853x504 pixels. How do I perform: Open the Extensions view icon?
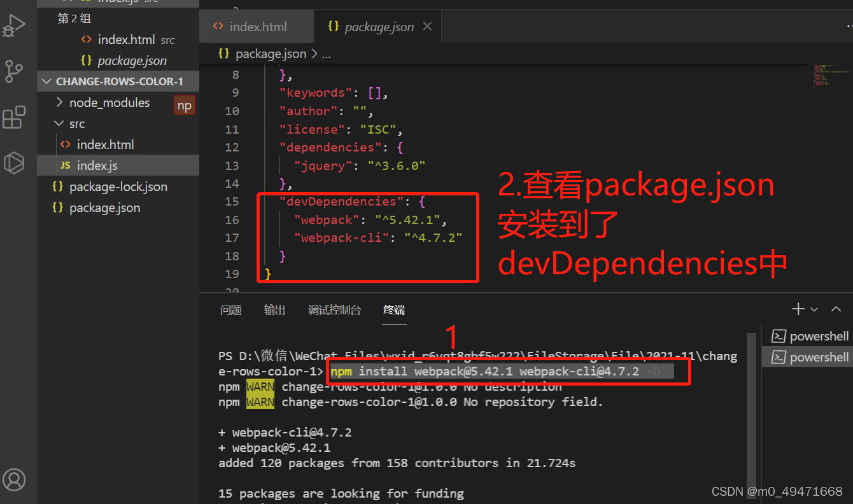[14, 117]
